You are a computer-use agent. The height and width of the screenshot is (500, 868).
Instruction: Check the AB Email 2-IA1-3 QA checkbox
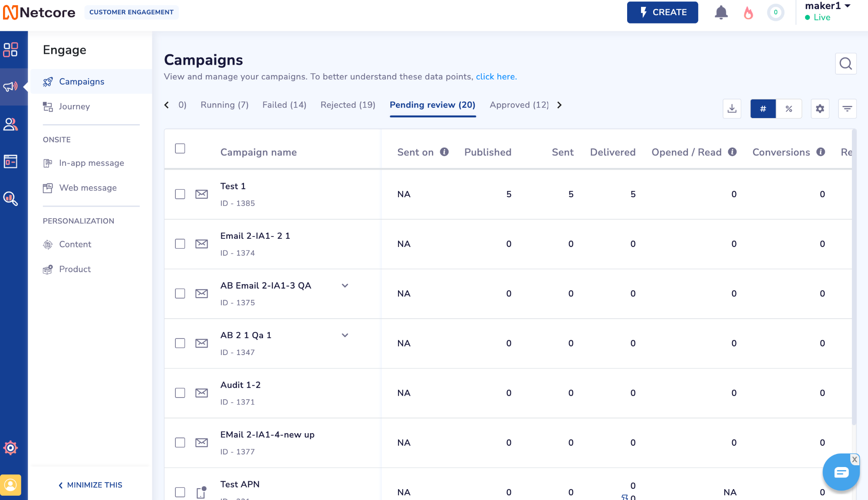(x=180, y=293)
